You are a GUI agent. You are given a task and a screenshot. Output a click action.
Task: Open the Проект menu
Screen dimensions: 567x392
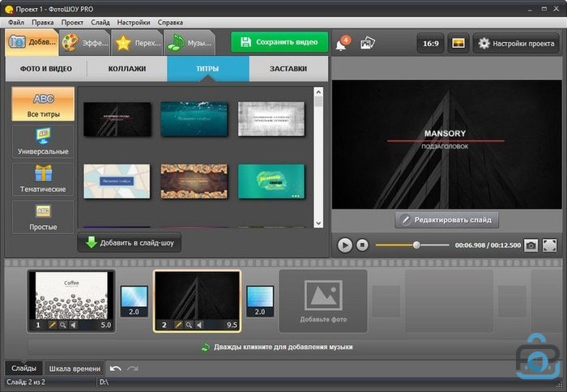pyautogui.click(x=72, y=21)
